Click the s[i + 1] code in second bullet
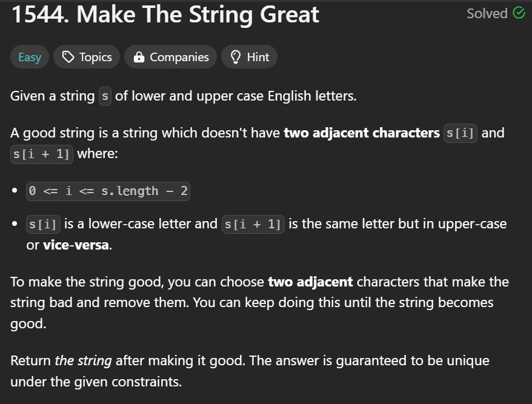The image size is (532, 404). [x=253, y=225]
